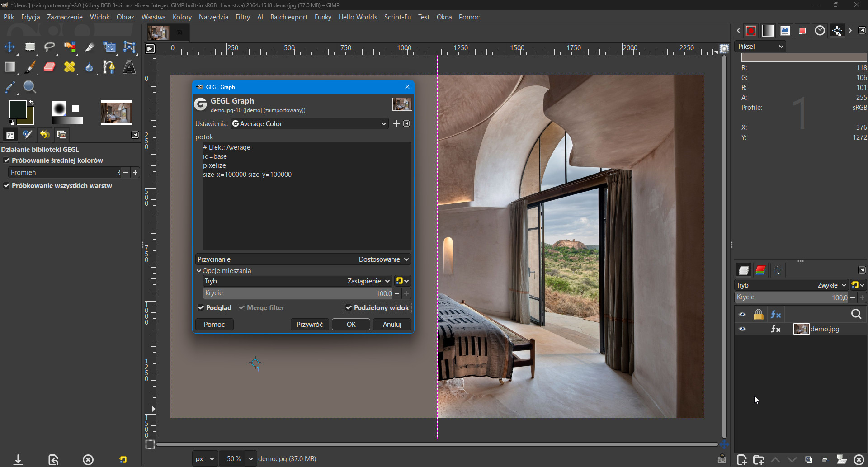
Task: Click the Krycie slider in GEGL dialog
Action: pyautogui.click(x=297, y=293)
